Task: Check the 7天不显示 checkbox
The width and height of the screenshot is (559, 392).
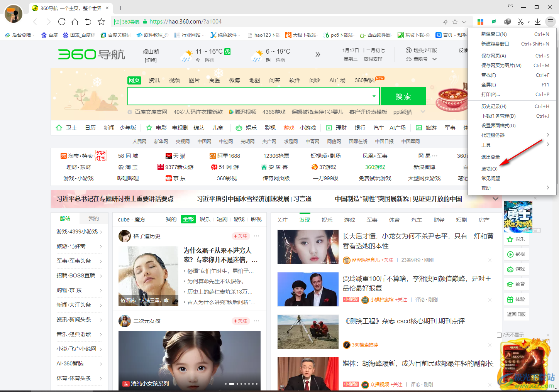Action: point(499,335)
